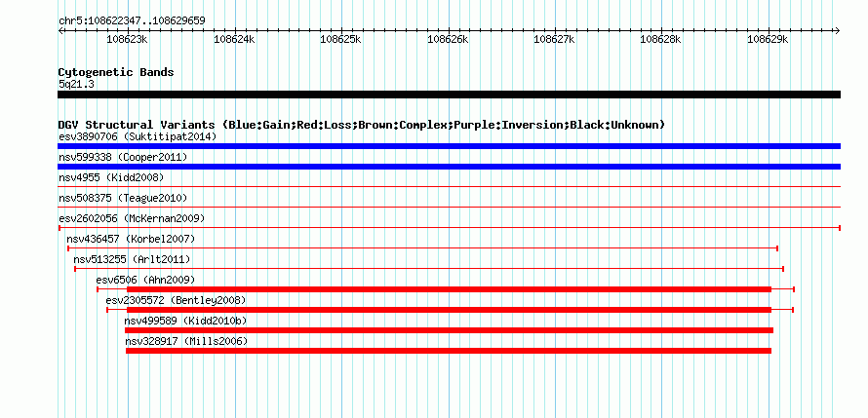
Task: Click nsv328917 (Mills2006) variant label
Action: (x=186, y=341)
